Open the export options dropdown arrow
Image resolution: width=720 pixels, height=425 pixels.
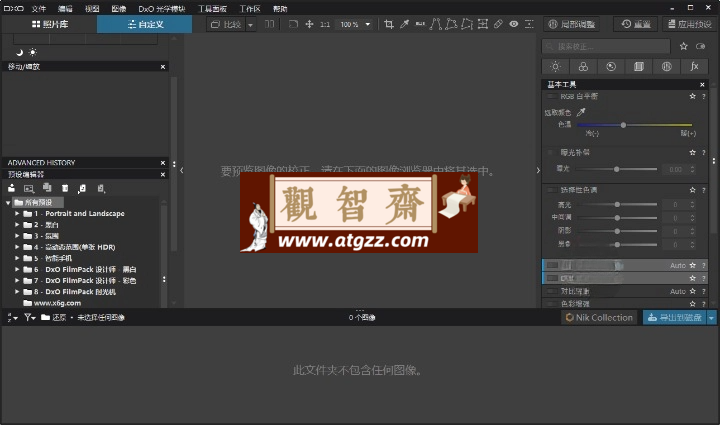coord(711,318)
